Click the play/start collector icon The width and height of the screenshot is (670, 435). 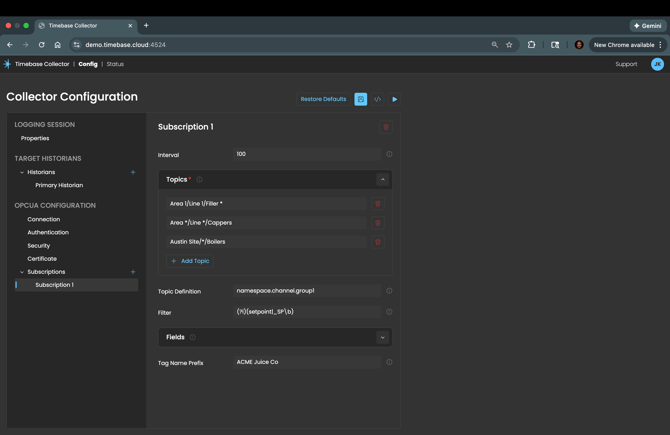(x=395, y=99)
